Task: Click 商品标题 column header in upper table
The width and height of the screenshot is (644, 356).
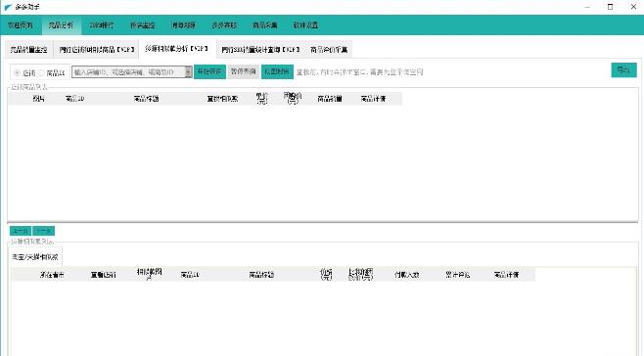Action: pyautogui.click(x=146, y=99)
